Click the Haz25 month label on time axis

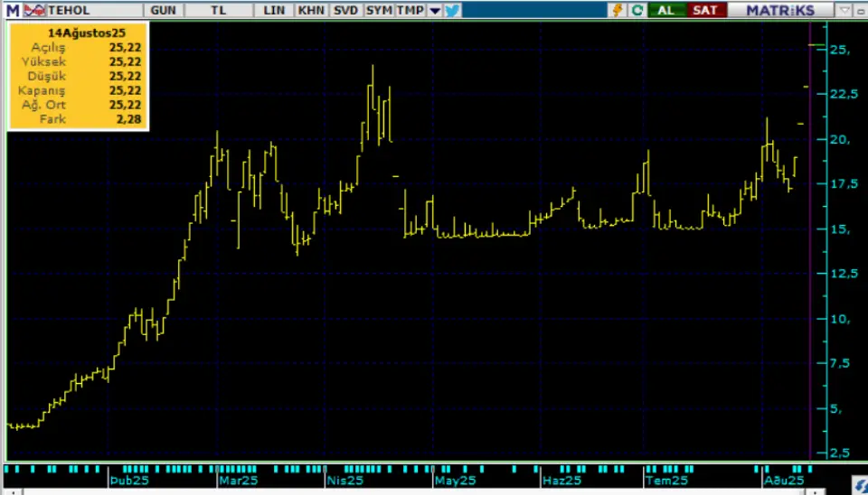[x=561, y=480]
